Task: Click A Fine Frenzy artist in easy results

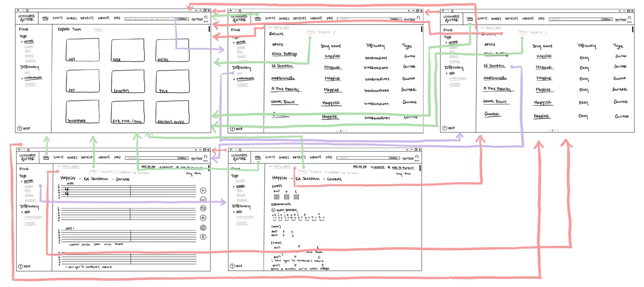Action: point(497,89)
